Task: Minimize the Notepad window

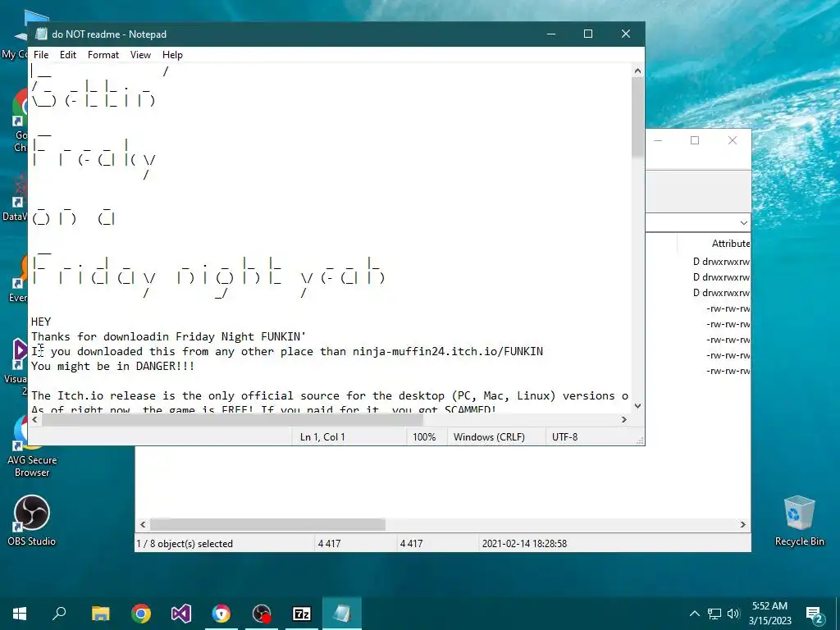Action: [551, 34]
